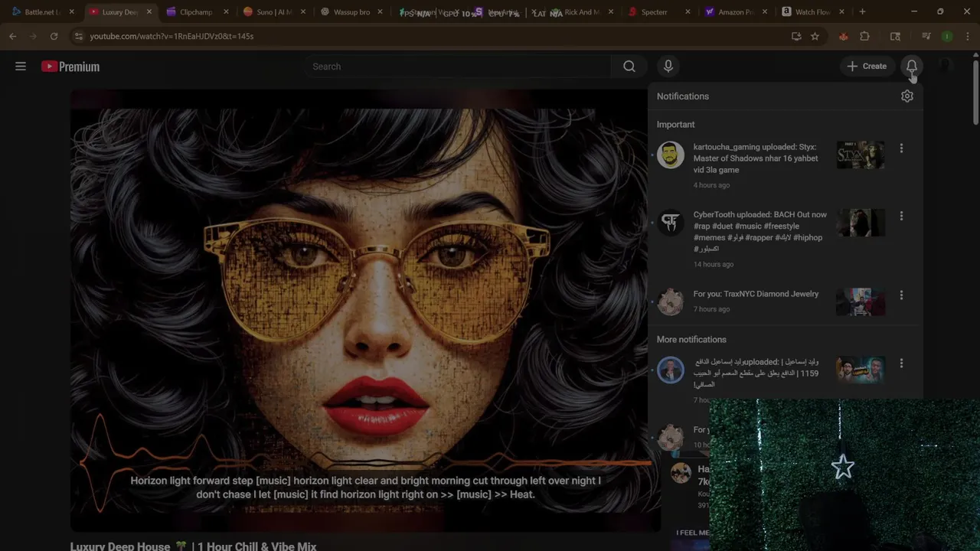Screen dimensions: 980x551
Task: Open the YouTube hamburger guide menu
Action: point(21,67)
